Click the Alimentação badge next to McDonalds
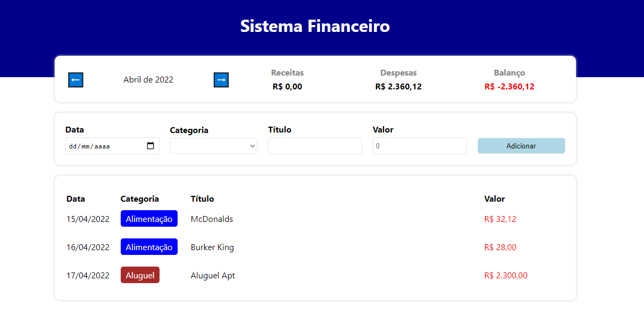This screenshot has width=644, height=331. [x=149, y=218]
